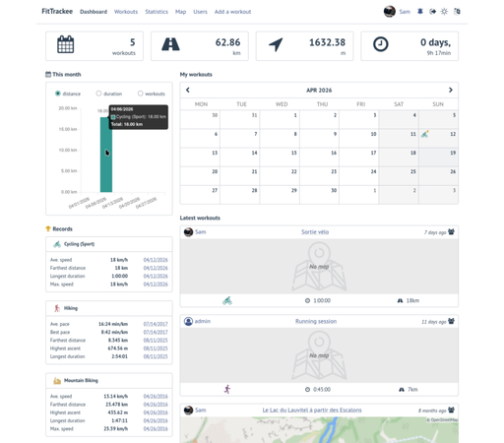Viewport: 504px width, 443px height.
Task: Click the '7 days ago' timestamp
Action: (435, 232)
